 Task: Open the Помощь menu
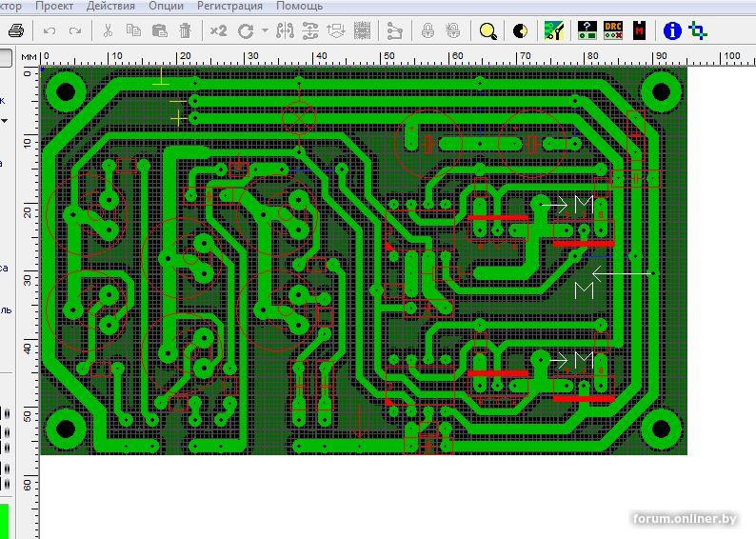click(x=299, y=7)
